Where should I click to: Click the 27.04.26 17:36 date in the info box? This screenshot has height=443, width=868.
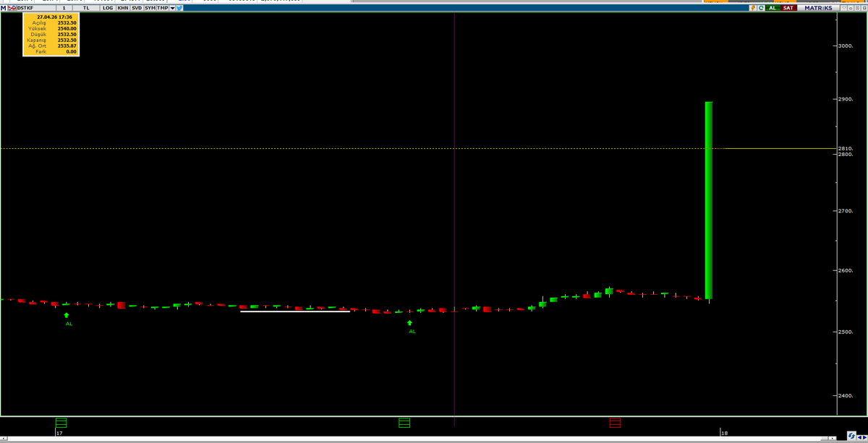point(54,17)
